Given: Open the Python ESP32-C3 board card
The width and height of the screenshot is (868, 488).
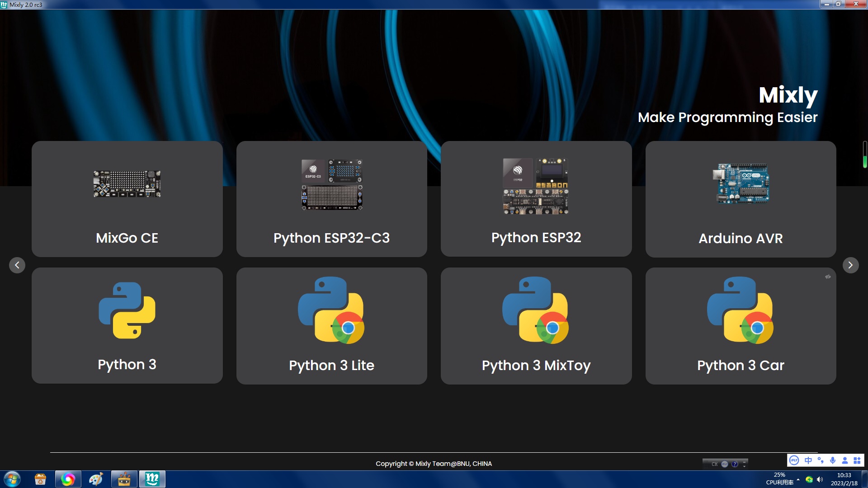Looking at the screenshot, I should [x=331, y=199].
